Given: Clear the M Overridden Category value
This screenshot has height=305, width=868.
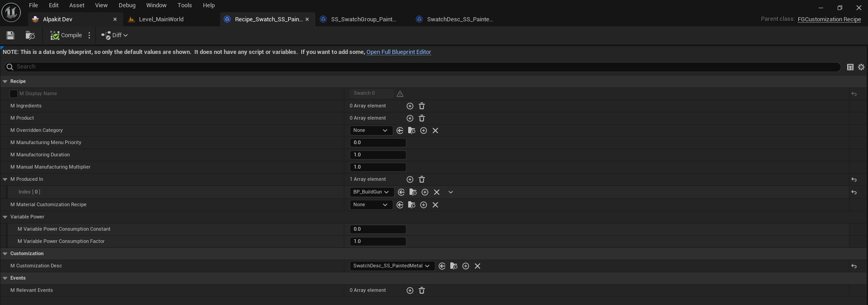Looking at the screenshot, I should pyautogui.click(x=435, y=131).
